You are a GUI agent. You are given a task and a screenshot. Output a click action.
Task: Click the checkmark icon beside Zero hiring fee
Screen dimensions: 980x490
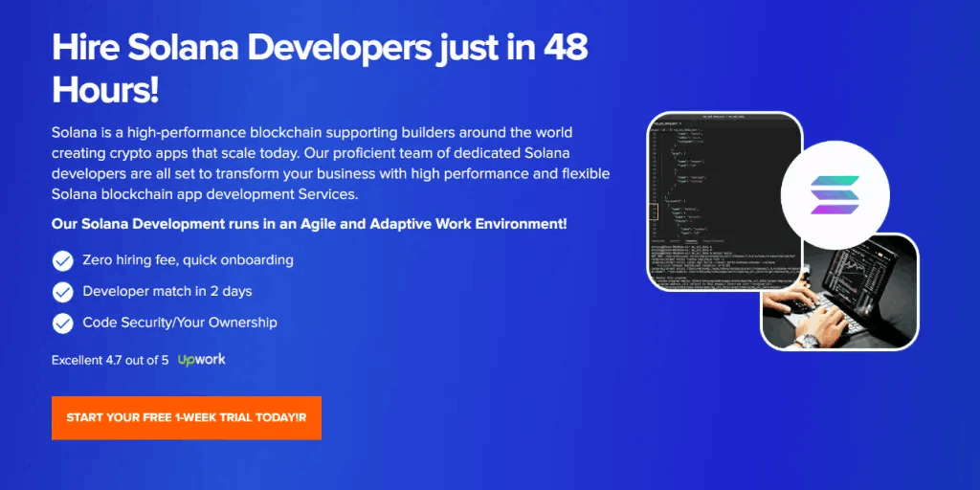click(x=63, y=260)
